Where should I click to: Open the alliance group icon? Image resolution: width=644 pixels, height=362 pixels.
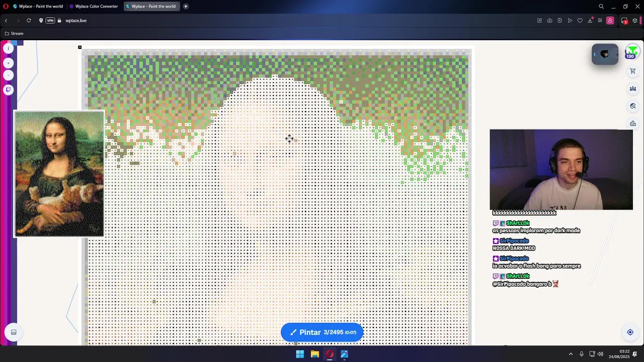(x=633, y=88)
